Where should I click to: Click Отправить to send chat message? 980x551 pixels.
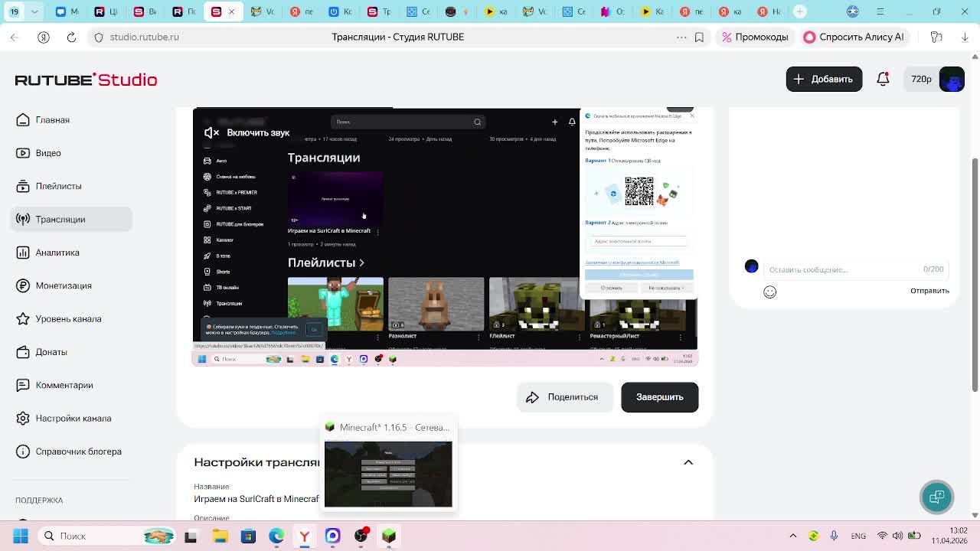(x=929, y=291)
